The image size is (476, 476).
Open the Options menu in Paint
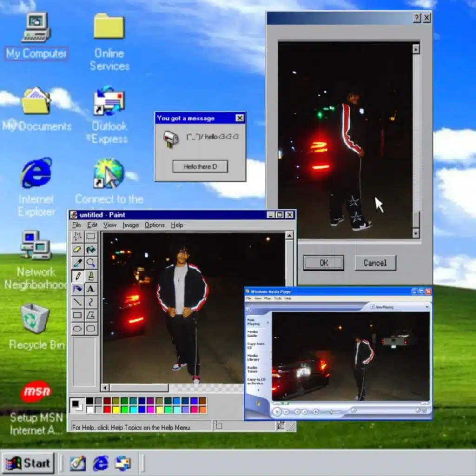[x=154, y=225]
